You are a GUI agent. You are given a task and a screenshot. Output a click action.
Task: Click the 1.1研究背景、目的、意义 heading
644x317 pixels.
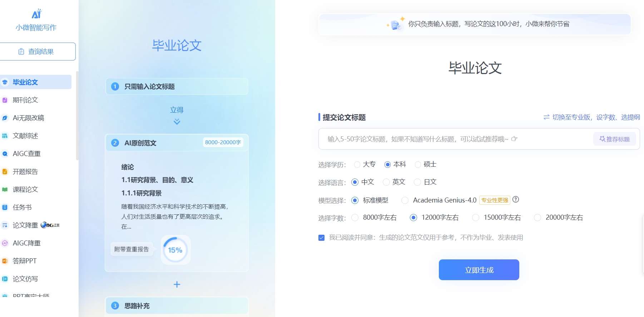(x=157, y=180)
